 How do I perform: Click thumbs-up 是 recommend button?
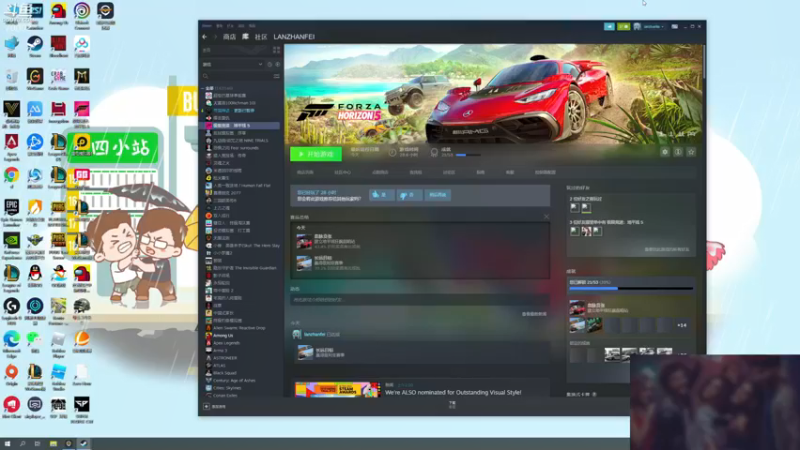pos(381,194)
